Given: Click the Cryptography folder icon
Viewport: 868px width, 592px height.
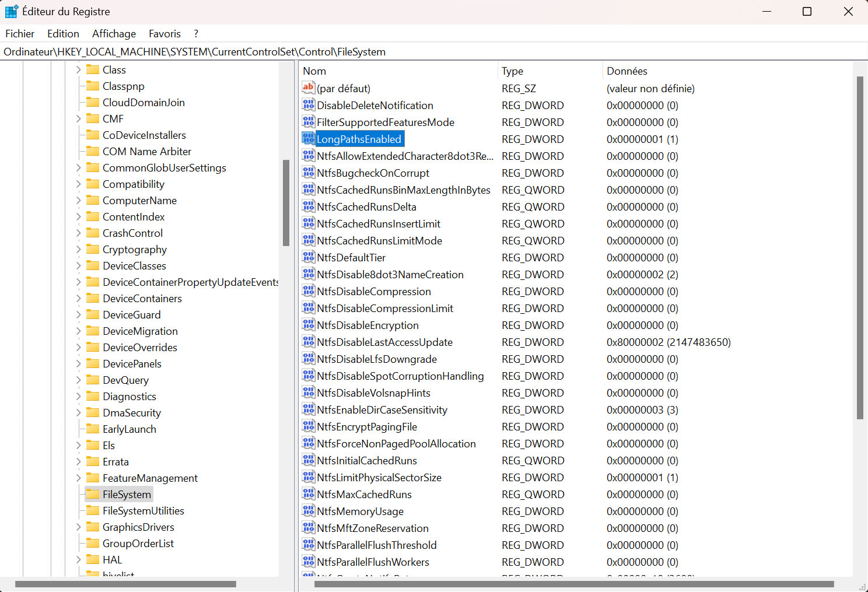Looking at the screenshot, I should point(92,249).
